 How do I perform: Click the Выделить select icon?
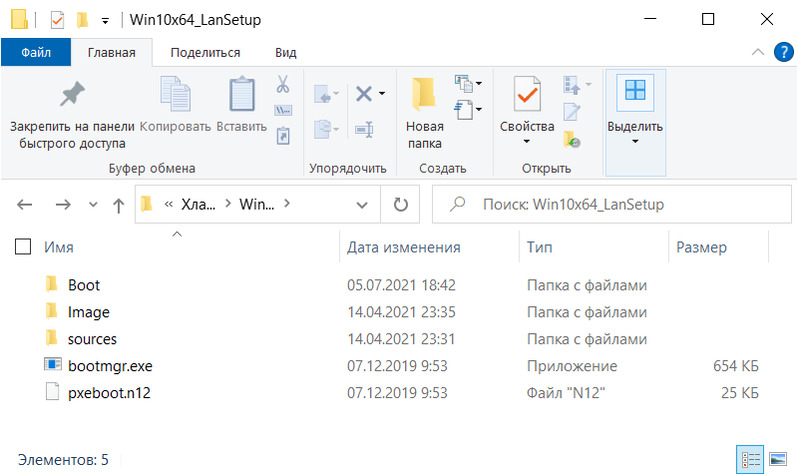click(635, 91)
